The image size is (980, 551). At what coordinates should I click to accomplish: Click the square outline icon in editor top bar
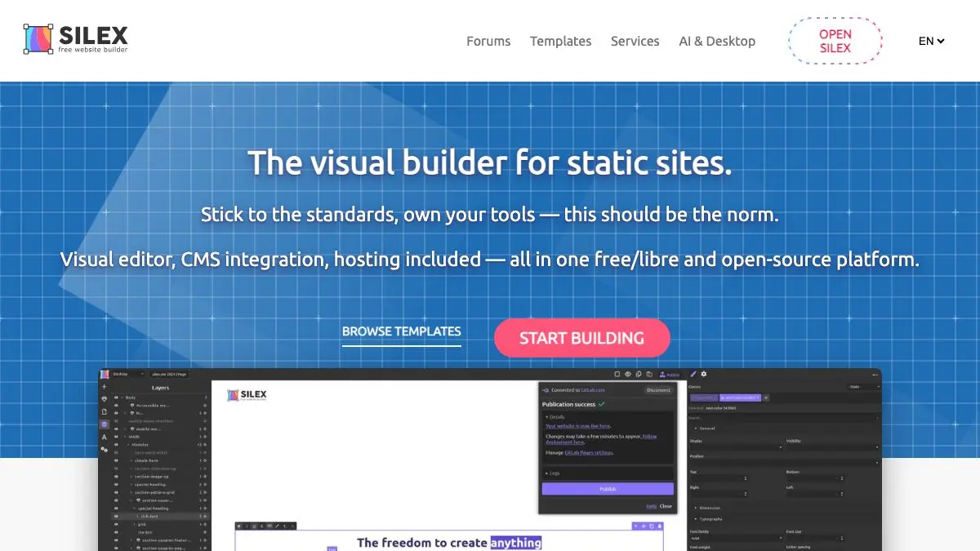(x=617, y=374)
